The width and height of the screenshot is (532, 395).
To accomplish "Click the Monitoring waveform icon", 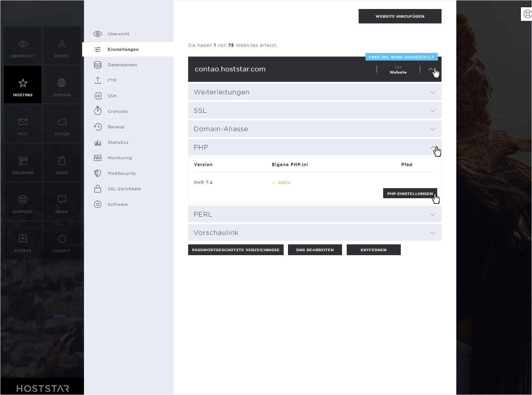I will (x=98, y=158).
